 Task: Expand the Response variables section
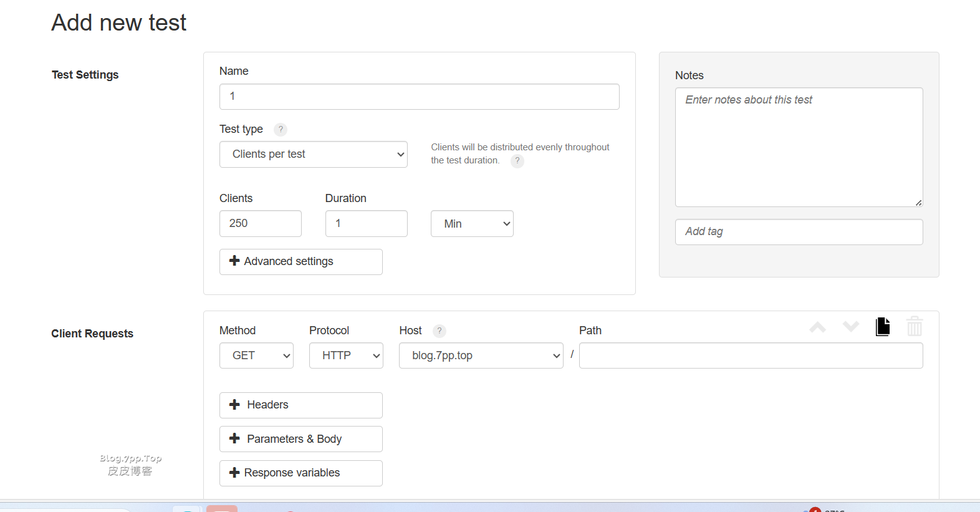300,473
